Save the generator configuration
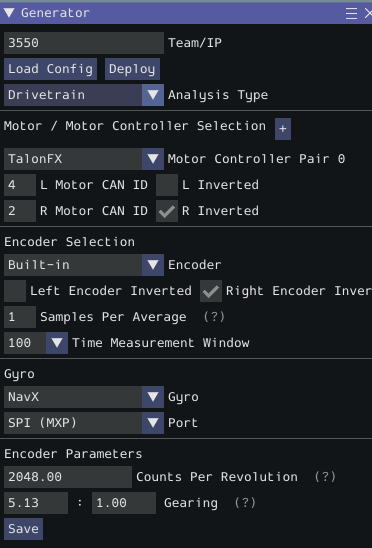 [23, 529]
